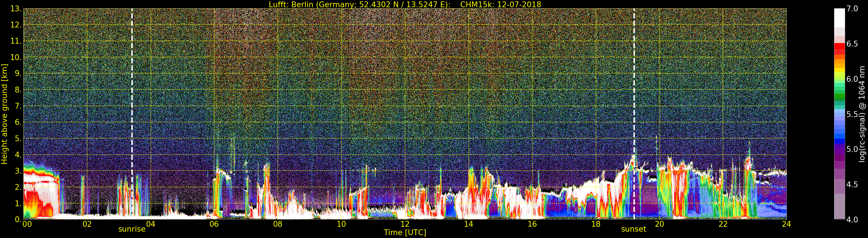Click the '14' time axis tick label
Image resolution: width=868 pixels, height=238 pixels.
coord(468,224)
